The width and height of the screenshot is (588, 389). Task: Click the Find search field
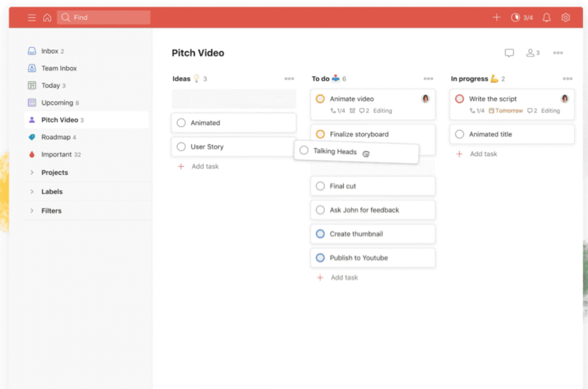[103, 17]
